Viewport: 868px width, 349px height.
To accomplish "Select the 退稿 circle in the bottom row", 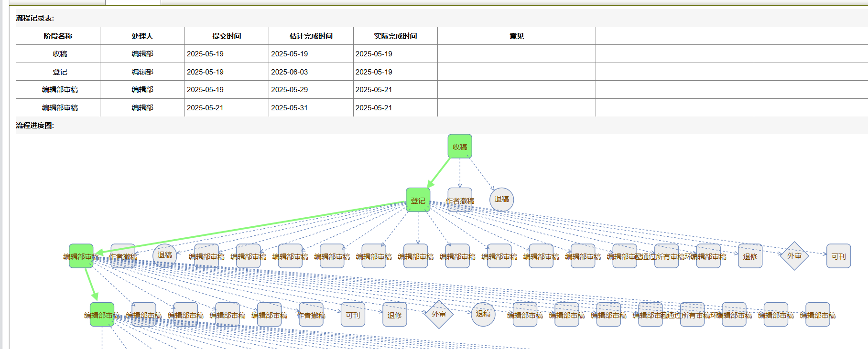I will pos(483,314).
